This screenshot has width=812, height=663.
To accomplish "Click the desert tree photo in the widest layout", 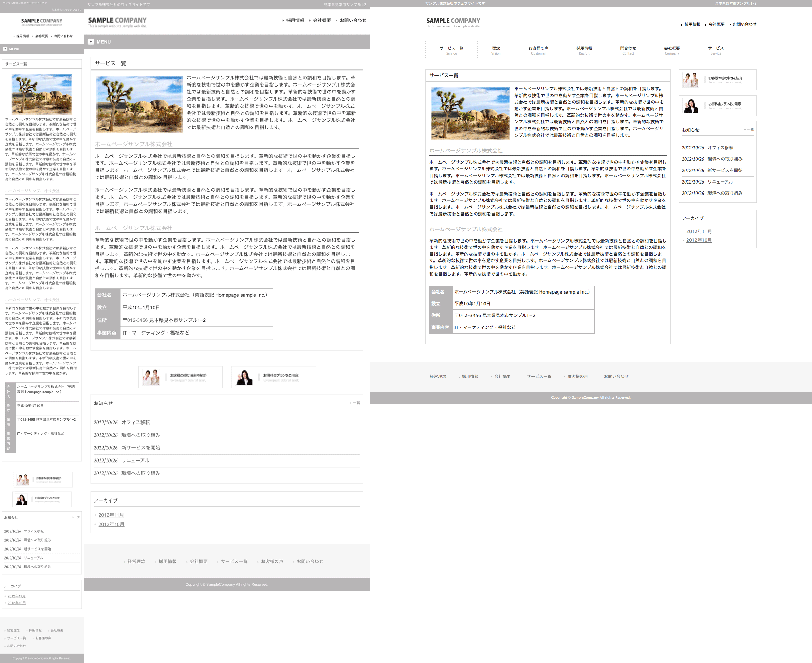I will click(470, 113).
